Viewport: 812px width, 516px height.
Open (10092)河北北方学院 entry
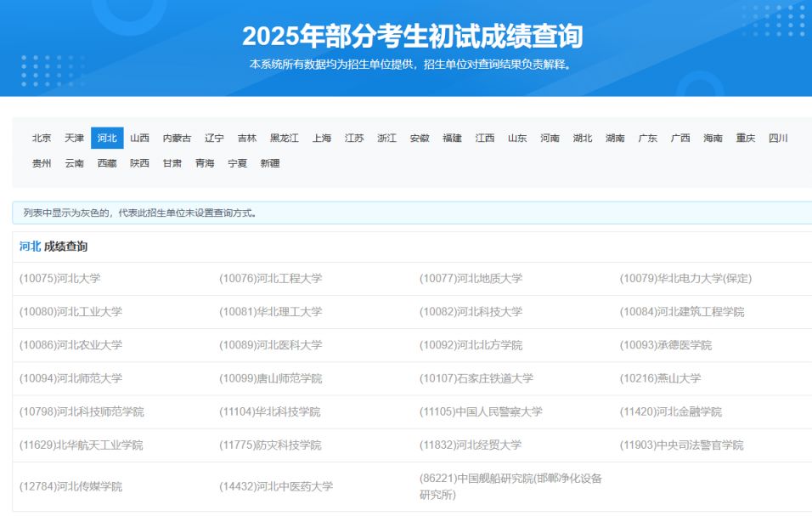471,345
